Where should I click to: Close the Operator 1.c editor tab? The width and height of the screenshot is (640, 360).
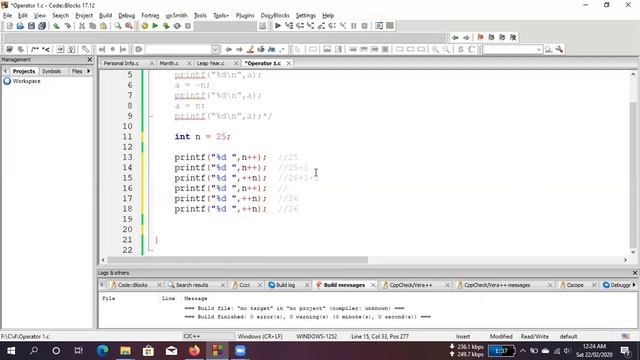pos(289,63)
